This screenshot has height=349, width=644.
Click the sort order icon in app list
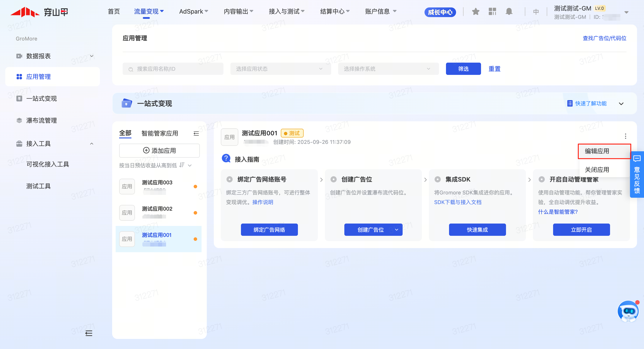[182, 165]
